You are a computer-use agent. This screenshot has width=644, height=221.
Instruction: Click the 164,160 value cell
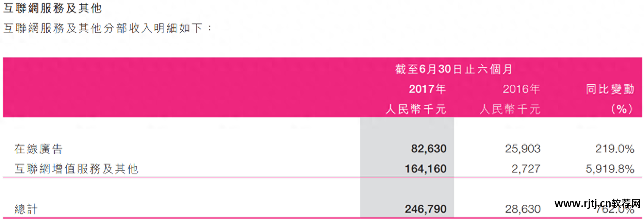pos(426,169)
